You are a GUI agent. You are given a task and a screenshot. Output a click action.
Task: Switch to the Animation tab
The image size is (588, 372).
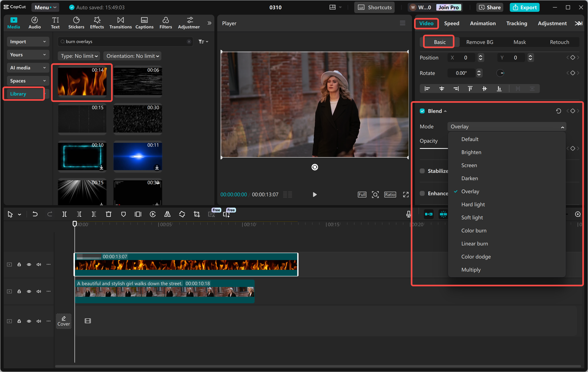point(483,23)
